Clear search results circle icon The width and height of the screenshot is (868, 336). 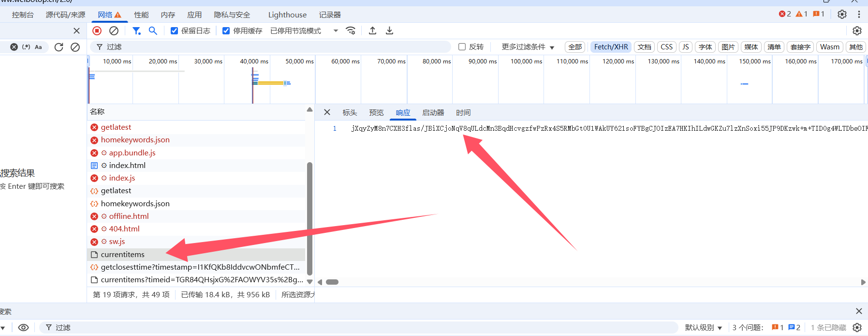click(x=75, y=47)
